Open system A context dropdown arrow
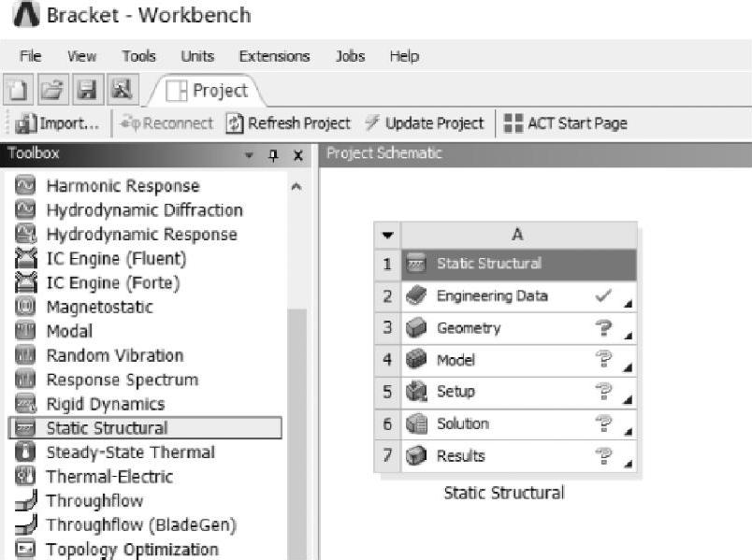 pyautogui.click(x=387, y=235)
